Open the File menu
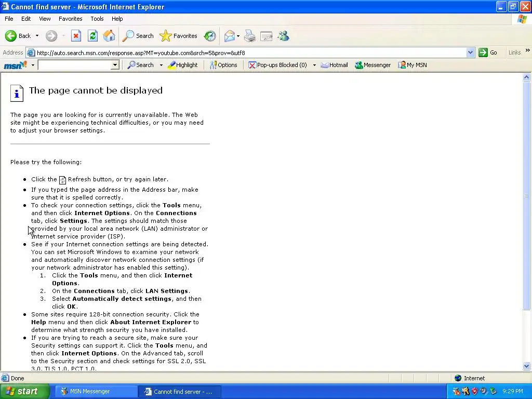Image resolution: width=532 pixels, height=399 pixels. click(x=9, y=19)
